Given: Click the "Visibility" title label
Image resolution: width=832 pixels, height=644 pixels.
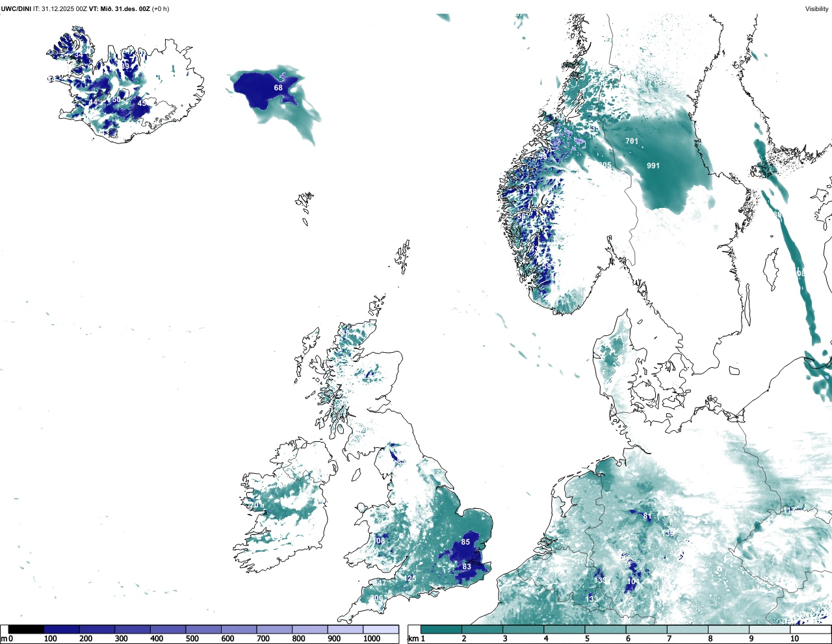Looking at the screenshot, I should (817, 9).
